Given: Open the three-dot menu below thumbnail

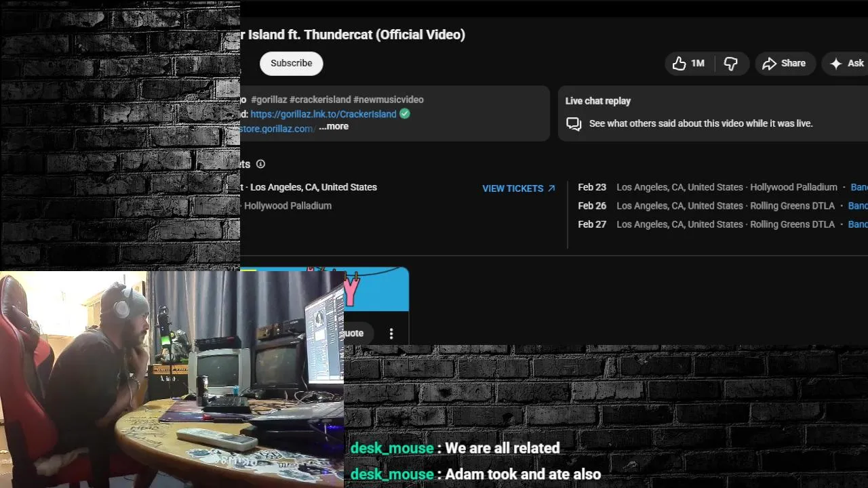Looking at the screenshot, I should [x=391, y=333].
